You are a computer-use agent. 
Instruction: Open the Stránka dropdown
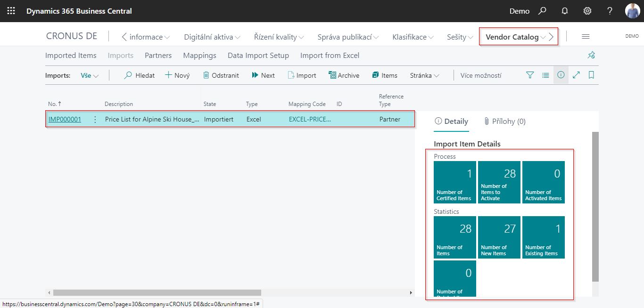click(x=425, y=75)
